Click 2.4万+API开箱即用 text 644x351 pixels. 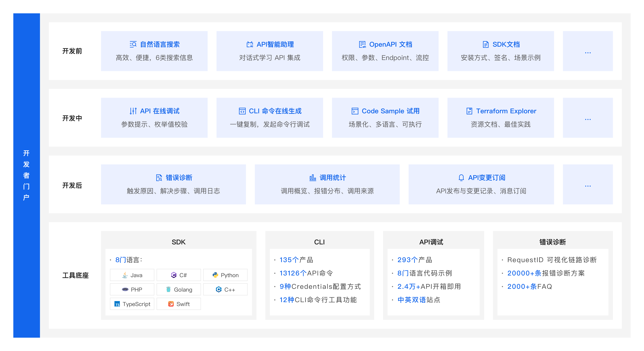[x=429, y=286]
